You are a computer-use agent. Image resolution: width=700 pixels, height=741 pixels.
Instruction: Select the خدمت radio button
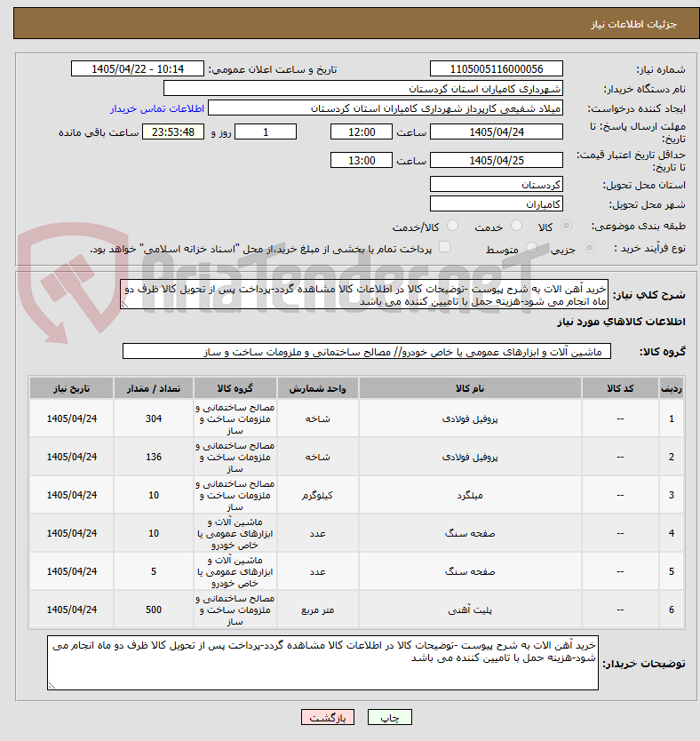pyautogui.click(x=516, y=226)
